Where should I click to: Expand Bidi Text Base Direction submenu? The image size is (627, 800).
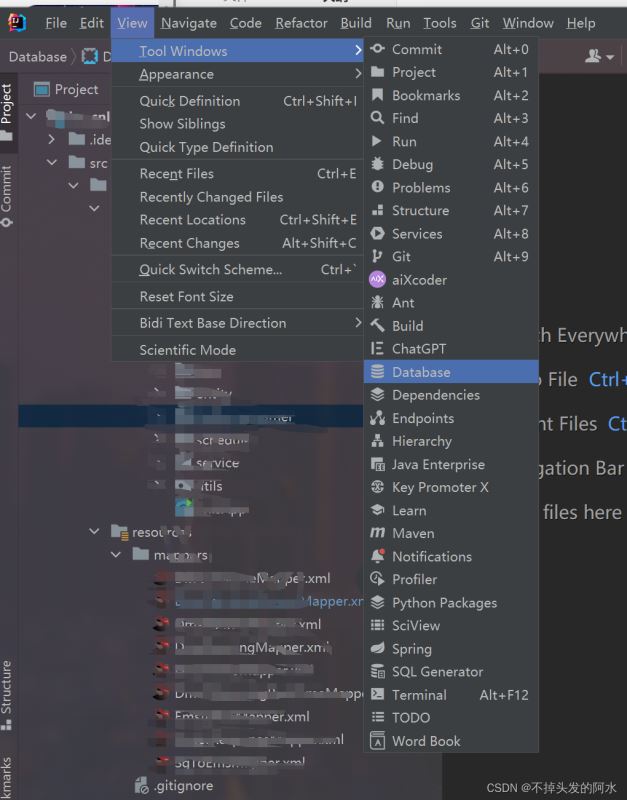pos(237,323)
